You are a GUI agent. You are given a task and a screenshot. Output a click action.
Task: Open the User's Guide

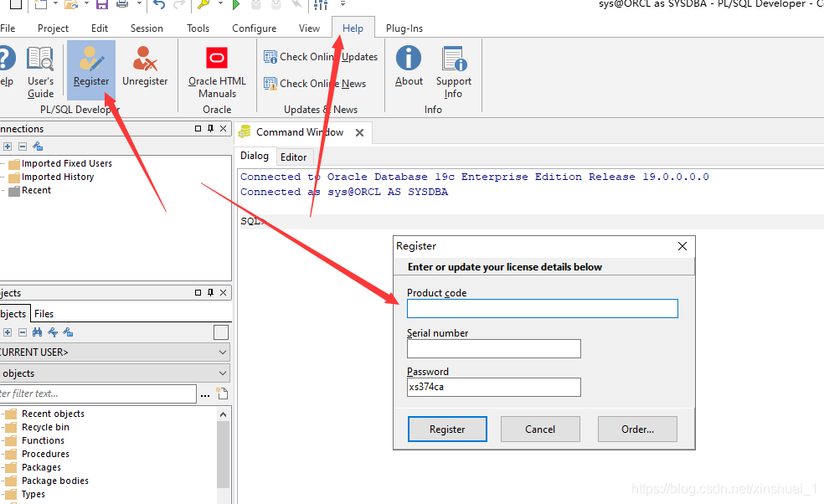40,72
